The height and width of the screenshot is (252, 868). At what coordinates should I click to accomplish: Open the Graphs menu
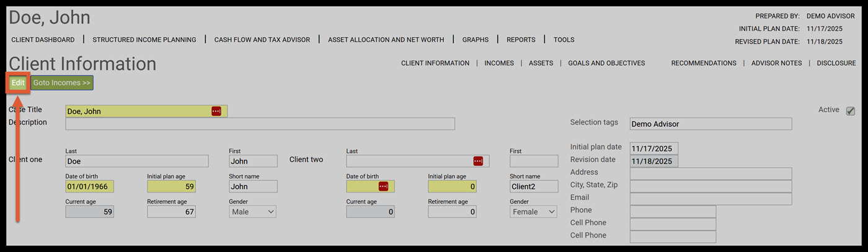[476, 40]
